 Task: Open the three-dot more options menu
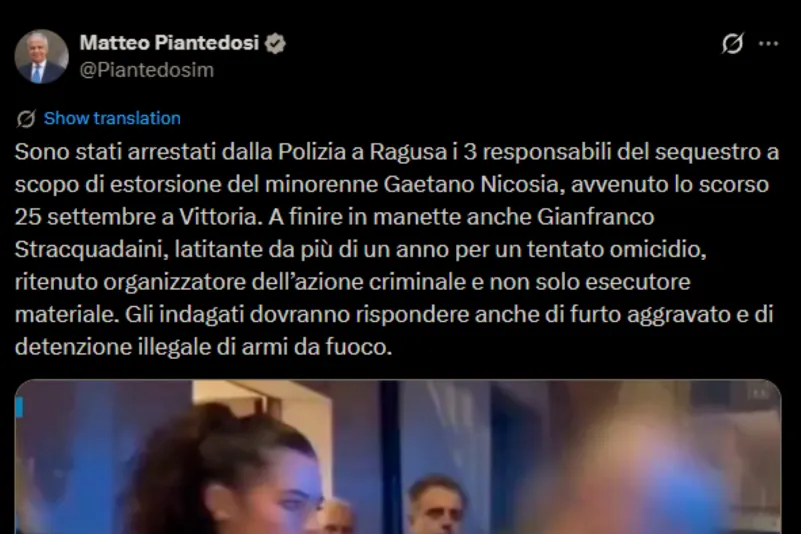pyautogui.click(x=768, y=44)
